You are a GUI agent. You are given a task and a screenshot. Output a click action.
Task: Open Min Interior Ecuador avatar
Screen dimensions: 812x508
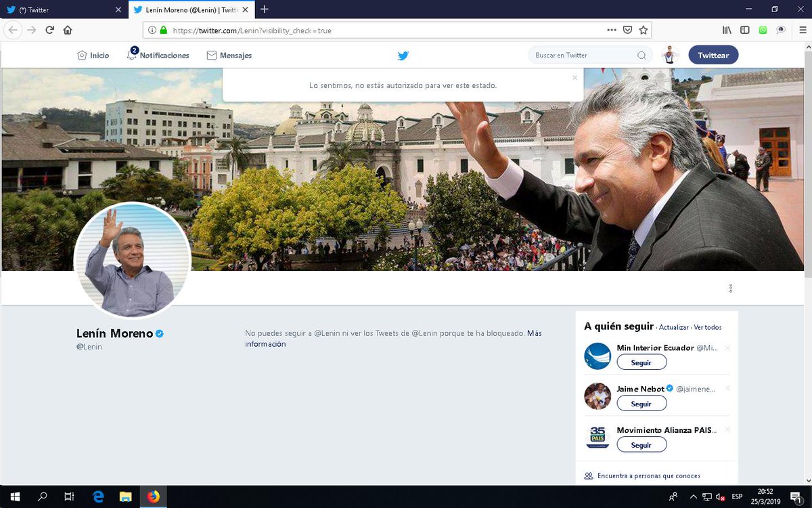click(x=597, y=356)
